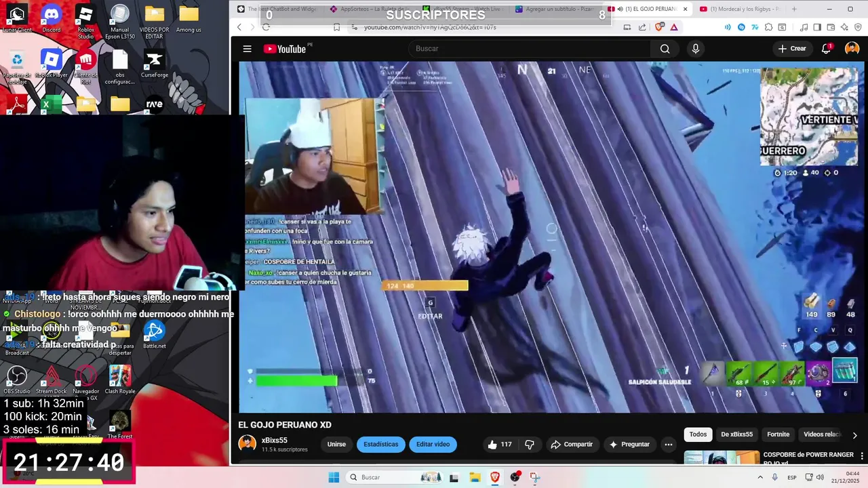
Task: Click the browser address bar URL
Action: [430, 27]
